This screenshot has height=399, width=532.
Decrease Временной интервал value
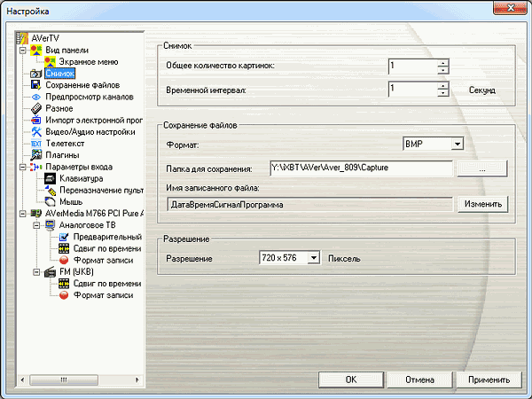443,93
